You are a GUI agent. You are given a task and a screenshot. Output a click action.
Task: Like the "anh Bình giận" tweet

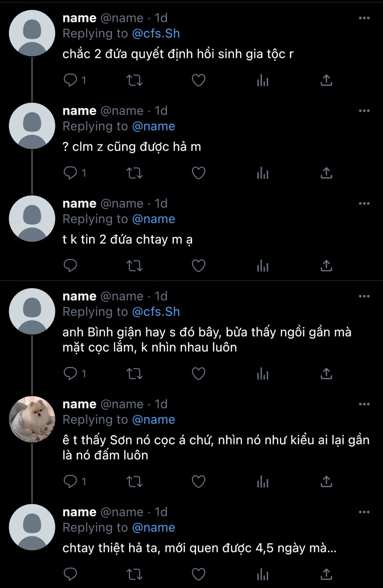[199, 374]
